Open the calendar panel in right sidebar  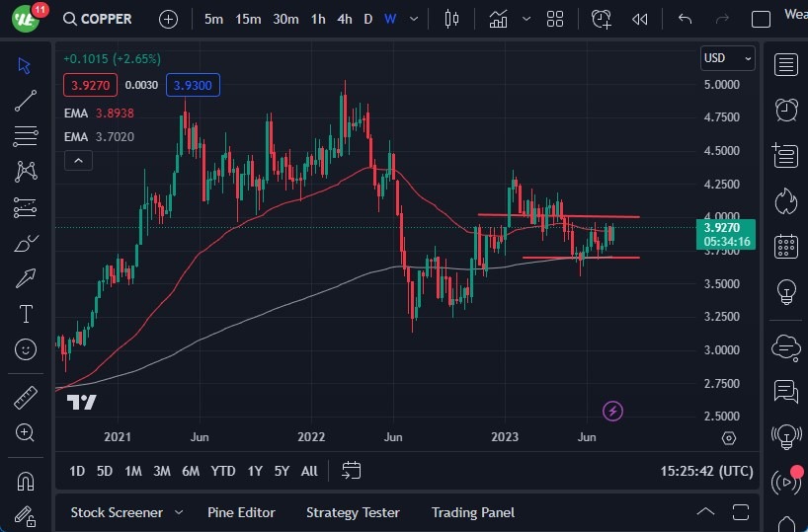click(x=786, y=246)
